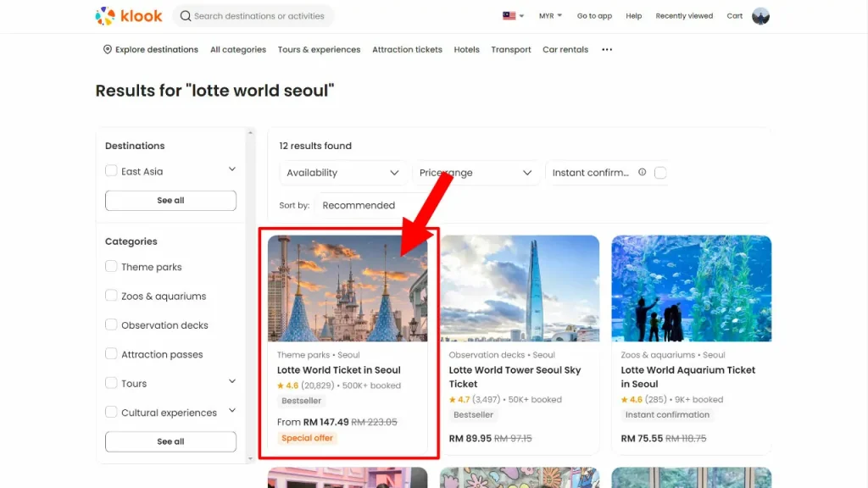
Task: Open the user profile avatar
Action: [x=760, y=16]
